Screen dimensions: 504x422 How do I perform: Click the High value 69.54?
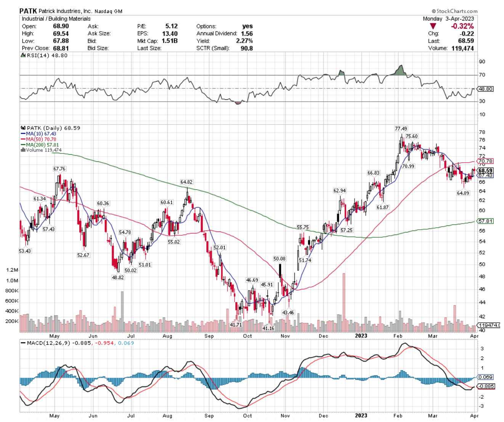click(61, 34)
